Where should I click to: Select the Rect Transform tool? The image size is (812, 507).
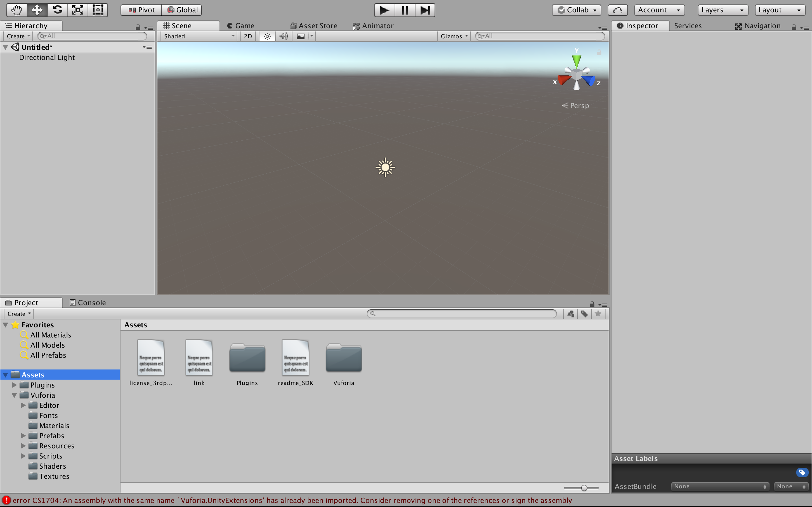coord(98,10)
